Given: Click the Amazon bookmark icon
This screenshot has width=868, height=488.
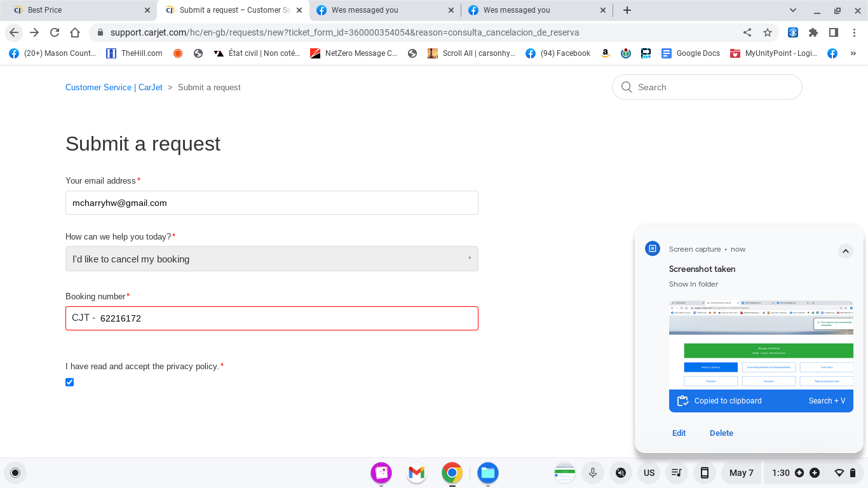Looking at the screenshot, I should pyautogui.click(x=606, y=53).
